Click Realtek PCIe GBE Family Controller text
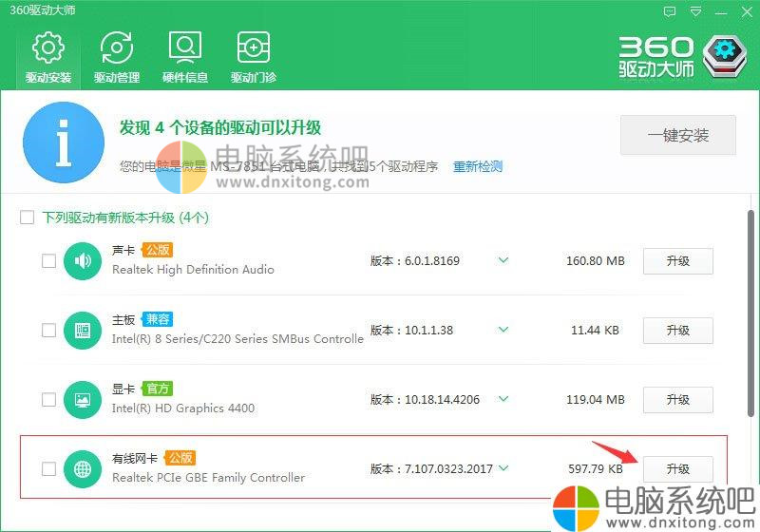This screenshot has height=532, width=760. pos(208,478)
